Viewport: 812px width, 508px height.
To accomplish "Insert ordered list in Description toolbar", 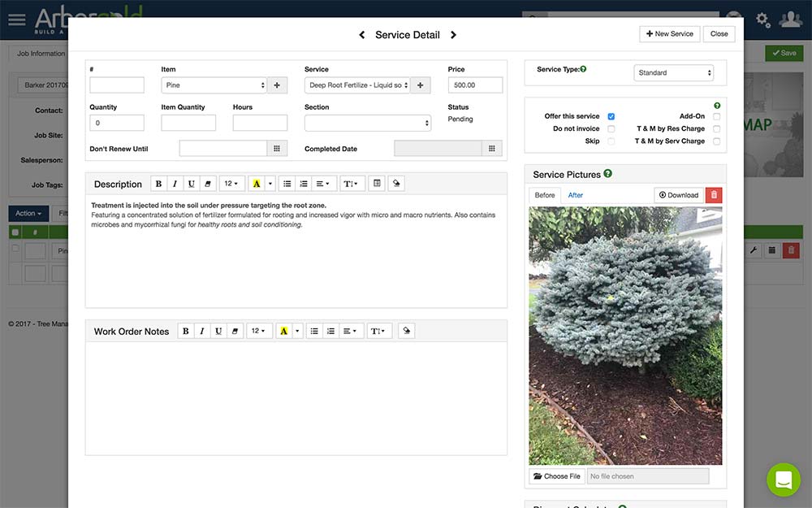I will pyautogui.click(x=304, y=184).
